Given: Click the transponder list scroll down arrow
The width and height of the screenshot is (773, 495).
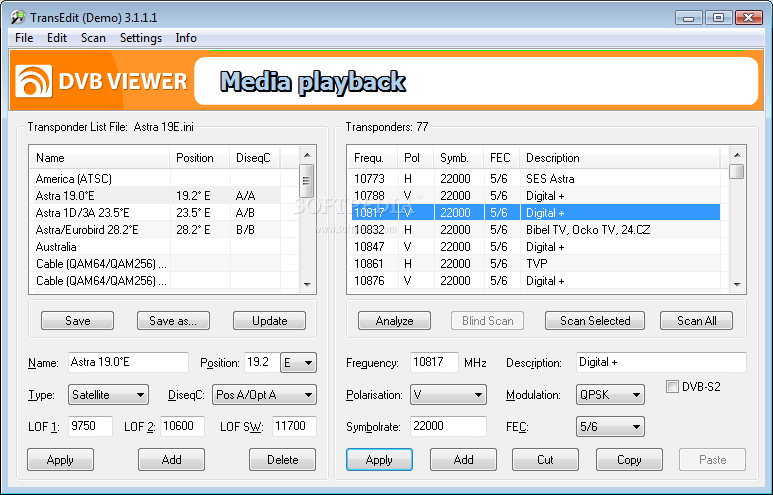Looking at the screenshot, I should click(x=737, y=284).
